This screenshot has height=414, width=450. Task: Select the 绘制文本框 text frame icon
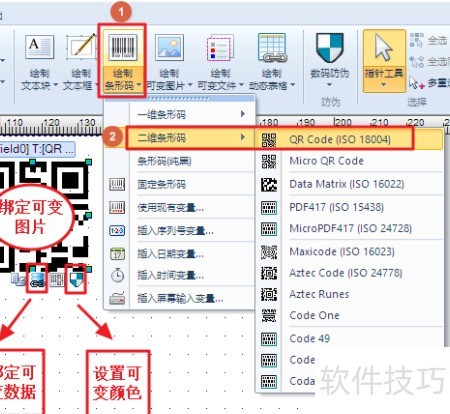[81, 47]
